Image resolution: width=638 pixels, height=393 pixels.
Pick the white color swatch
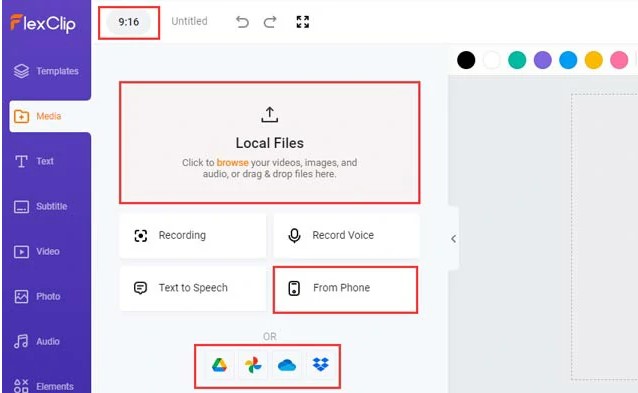point(492,60)
